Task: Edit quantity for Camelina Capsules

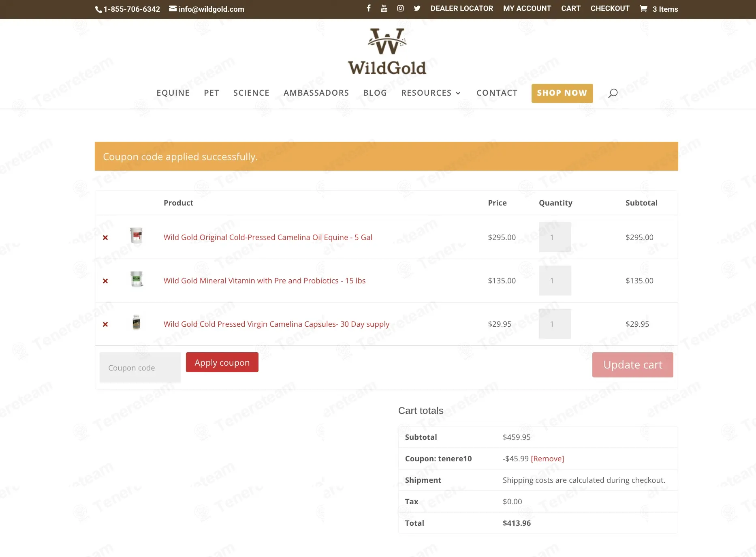Action: click(x=555, y=324)
